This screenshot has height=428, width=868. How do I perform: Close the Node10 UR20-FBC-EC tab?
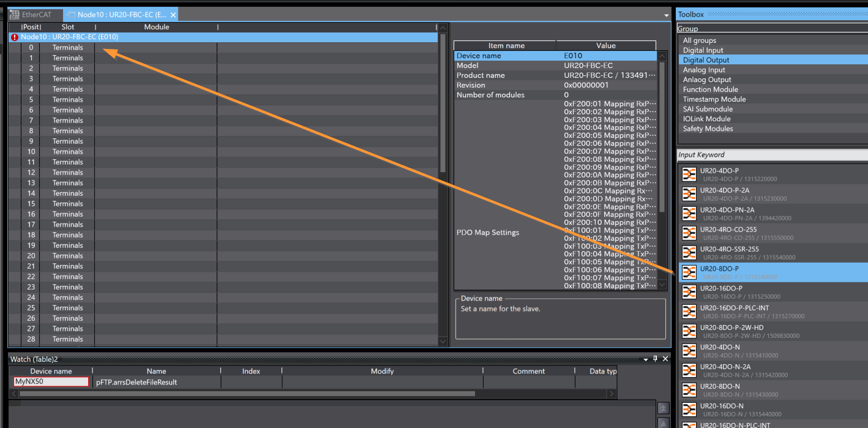(173, 15)
